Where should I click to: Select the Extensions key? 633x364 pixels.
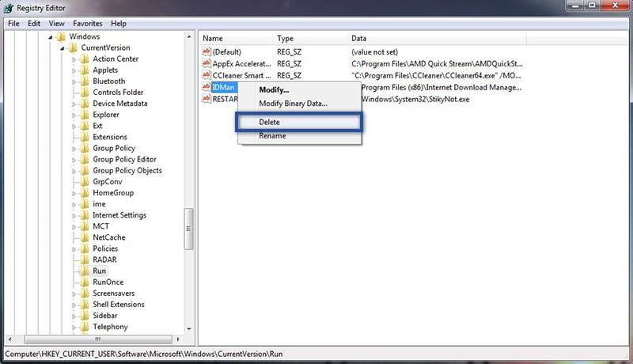[x=110, y=137]
